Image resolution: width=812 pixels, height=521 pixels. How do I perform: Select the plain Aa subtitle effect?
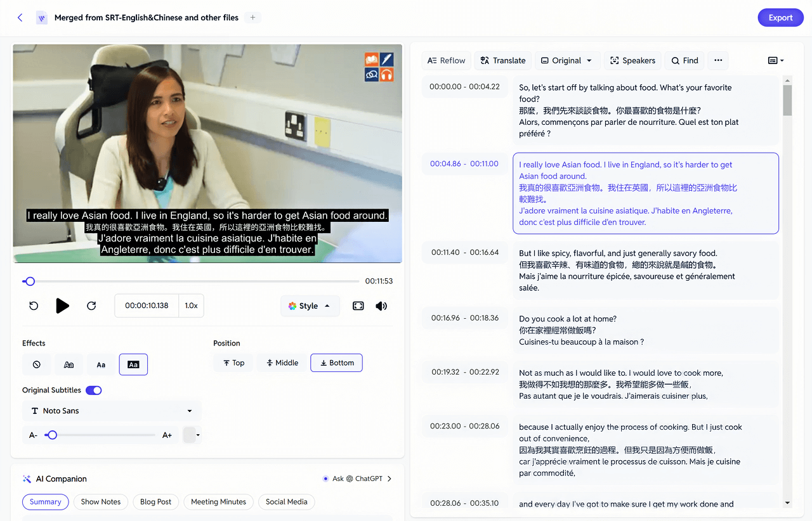[101, 364]
